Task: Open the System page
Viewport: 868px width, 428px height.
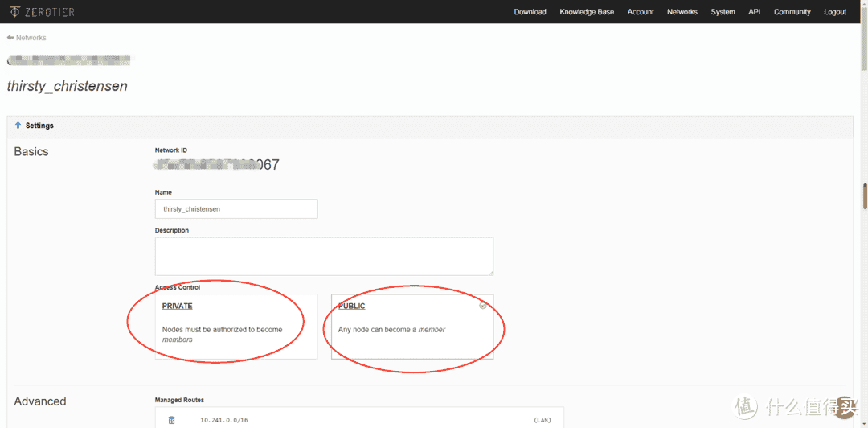Action: coord(723,11)
